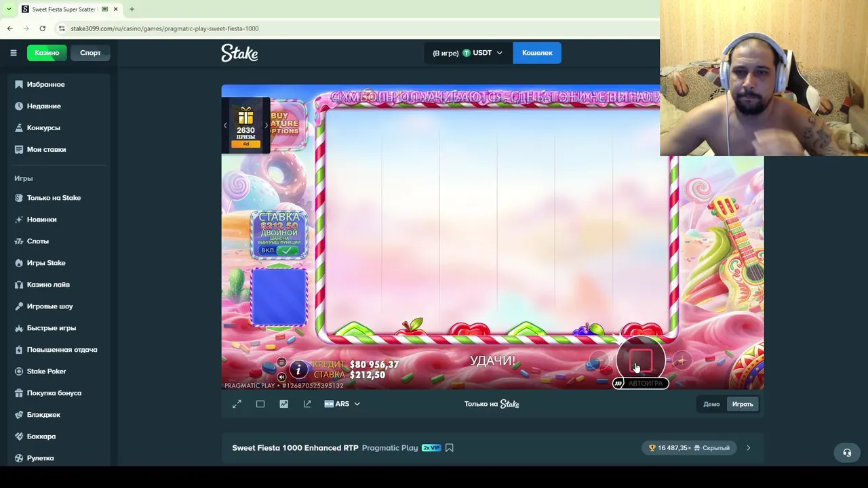This screenshot has width=868, height=488.
Task: Follow the Pragmatic Play provider link
Action: (x=390, y=448)
